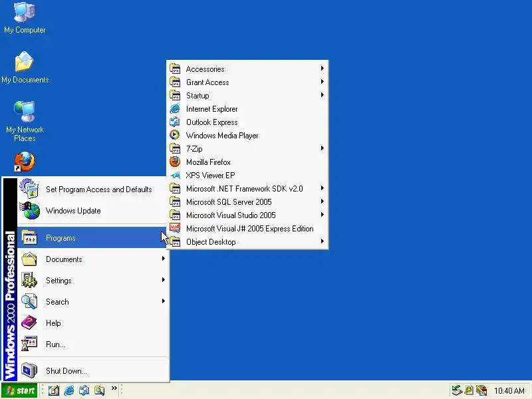Launch Windows Media Player entry
Viewport: 532px width, 399px height.
pyautogui.click(x=247, y=136)
